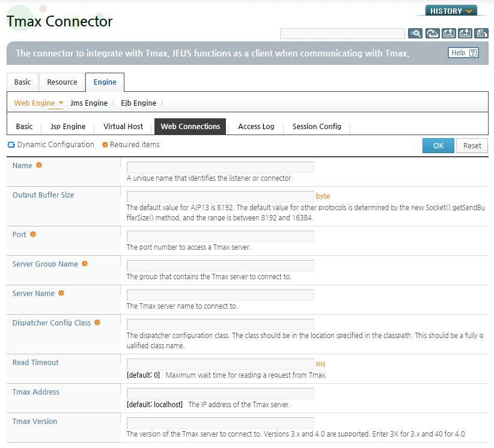Image resolution: width=494 pixels, height=448 pixels.
Task: Click the Port input field
Action: click(x=220, y=236)
